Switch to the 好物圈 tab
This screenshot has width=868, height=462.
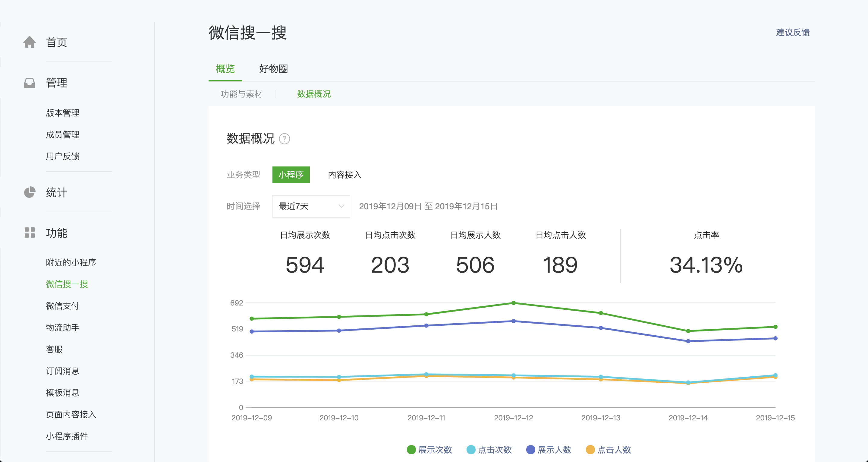click(274, 69)
